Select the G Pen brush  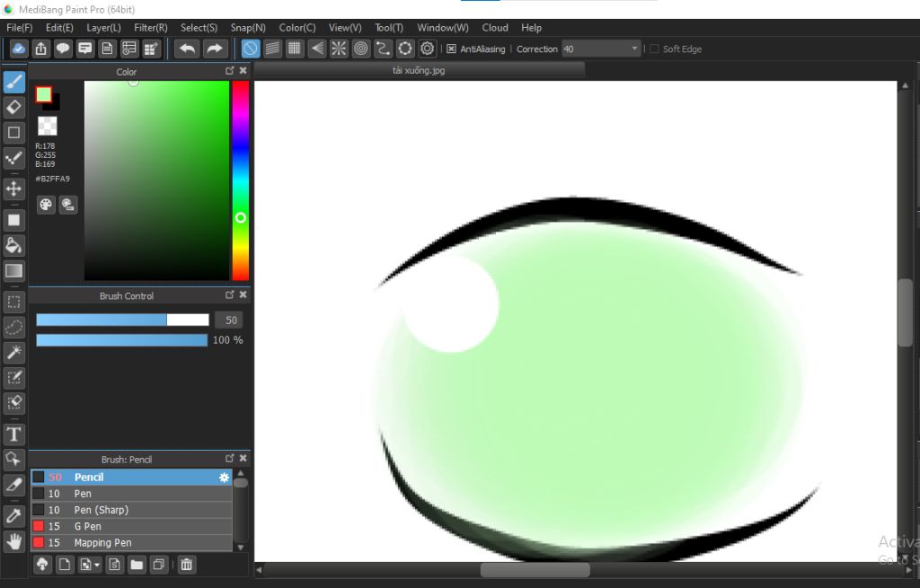point(131,526)
